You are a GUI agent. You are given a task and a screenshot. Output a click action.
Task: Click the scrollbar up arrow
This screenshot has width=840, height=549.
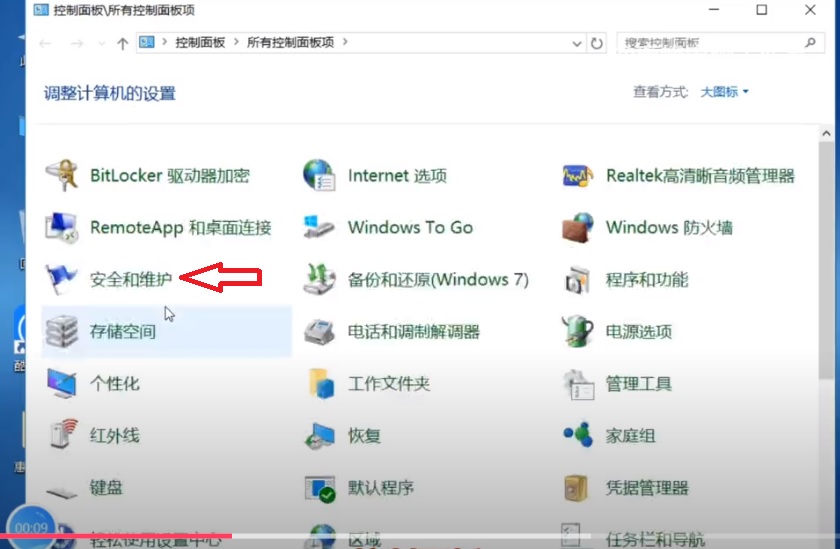(826, 133)
